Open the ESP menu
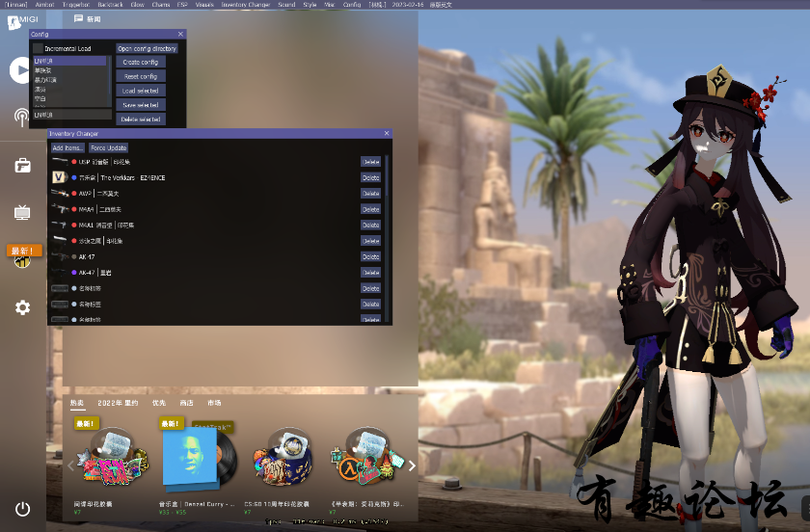This screenshot has width=810, height=532. tap(182, 4)
